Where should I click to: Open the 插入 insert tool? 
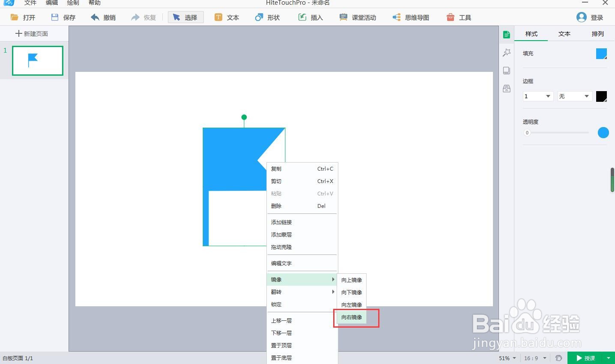coord(310,17)
